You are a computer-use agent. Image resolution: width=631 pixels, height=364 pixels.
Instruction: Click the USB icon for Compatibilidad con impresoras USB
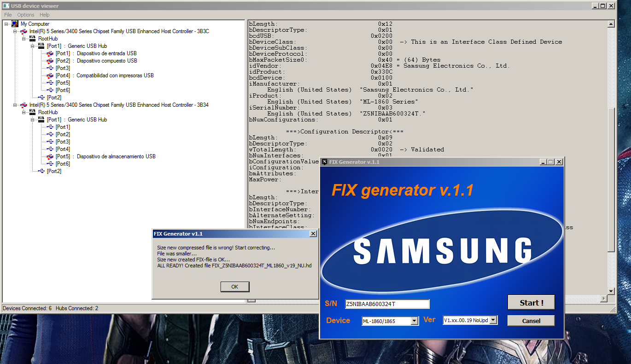tap(50, 75)
